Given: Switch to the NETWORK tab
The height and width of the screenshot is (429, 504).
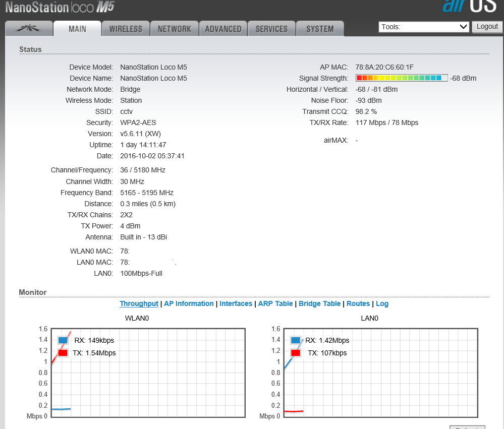Looking at the screenshot, I should click(x=174, y=29).
